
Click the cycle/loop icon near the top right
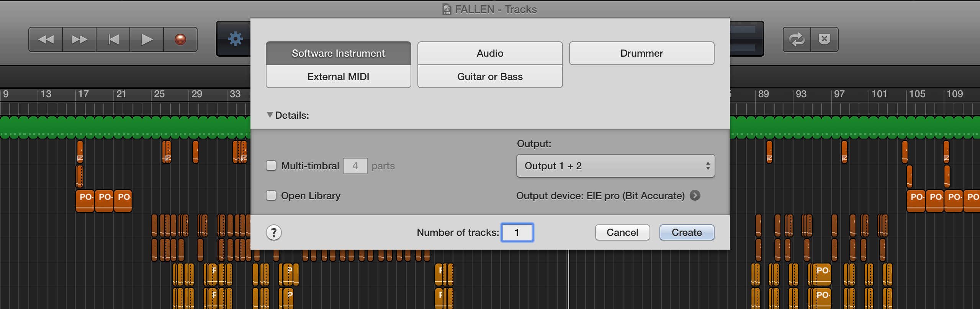pyautogui.click(x=797, y=39)
